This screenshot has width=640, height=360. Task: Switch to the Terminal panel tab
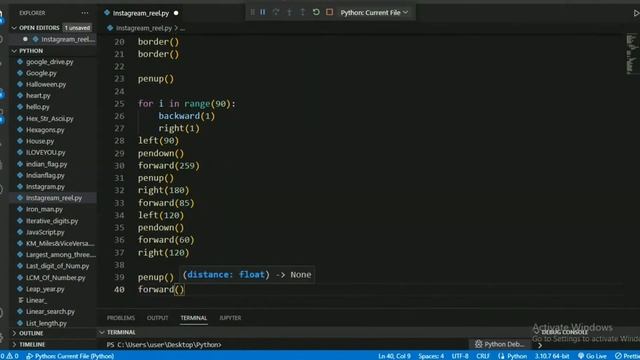tap(194, 318)
